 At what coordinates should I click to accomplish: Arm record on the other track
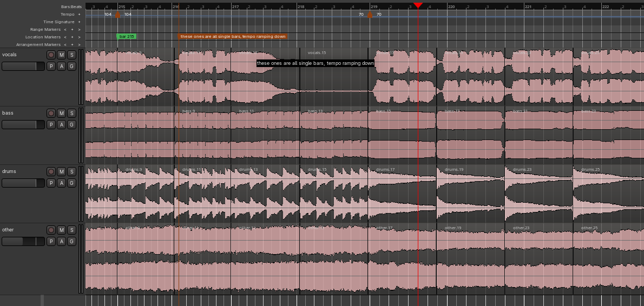tap(51, 230)
